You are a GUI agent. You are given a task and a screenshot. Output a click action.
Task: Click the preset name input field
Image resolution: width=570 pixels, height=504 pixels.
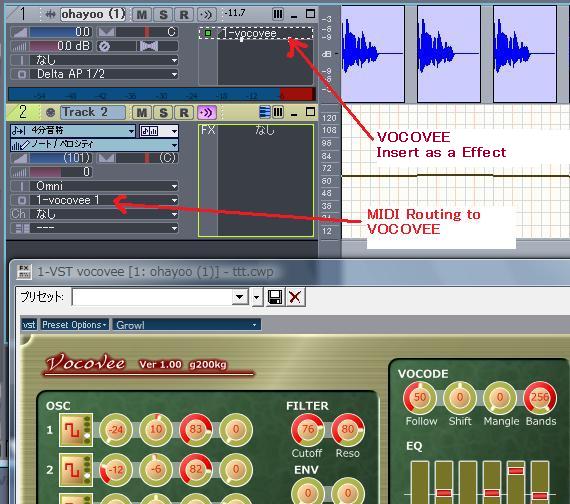click(152, 297)
